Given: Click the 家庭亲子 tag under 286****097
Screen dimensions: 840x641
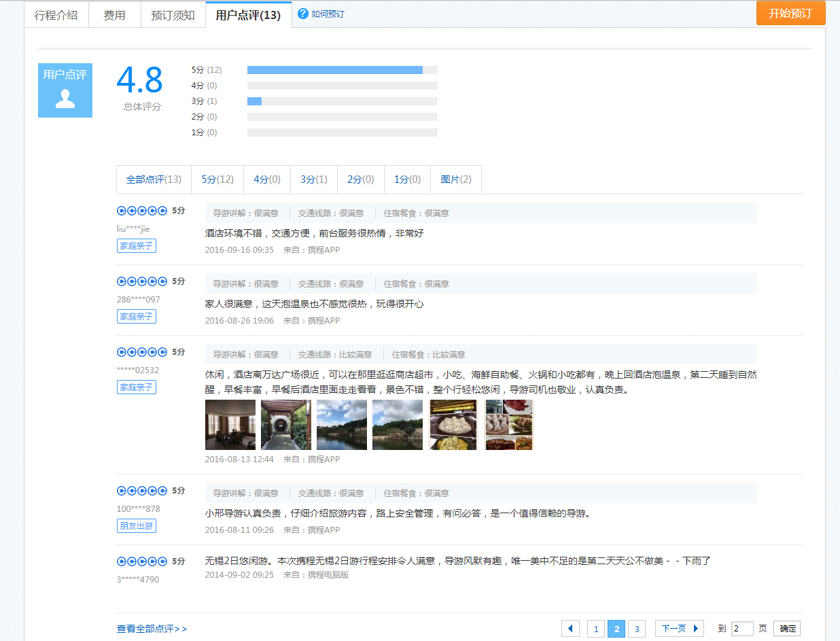Looking at the screenshot, I should click(137, 317).
